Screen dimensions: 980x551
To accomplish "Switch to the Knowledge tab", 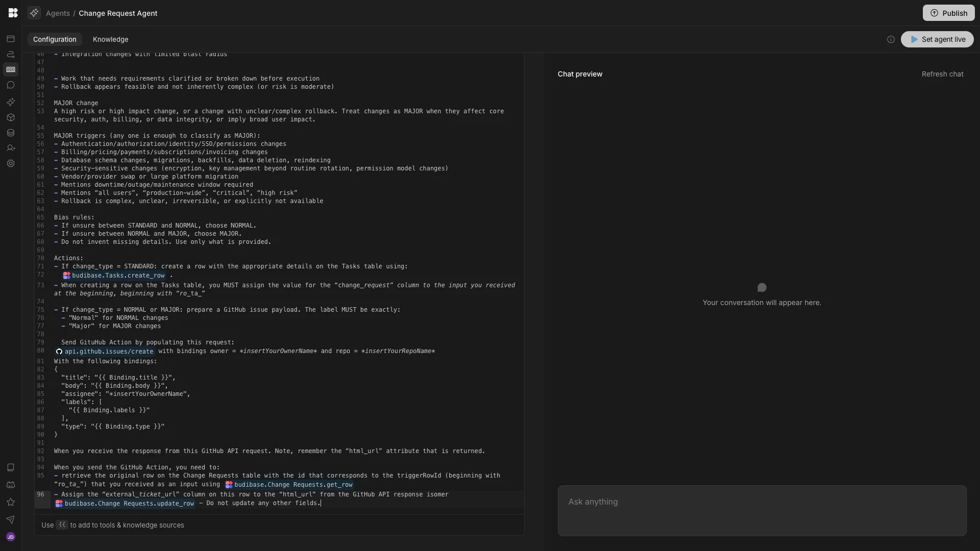I will (x=110, y=39).
